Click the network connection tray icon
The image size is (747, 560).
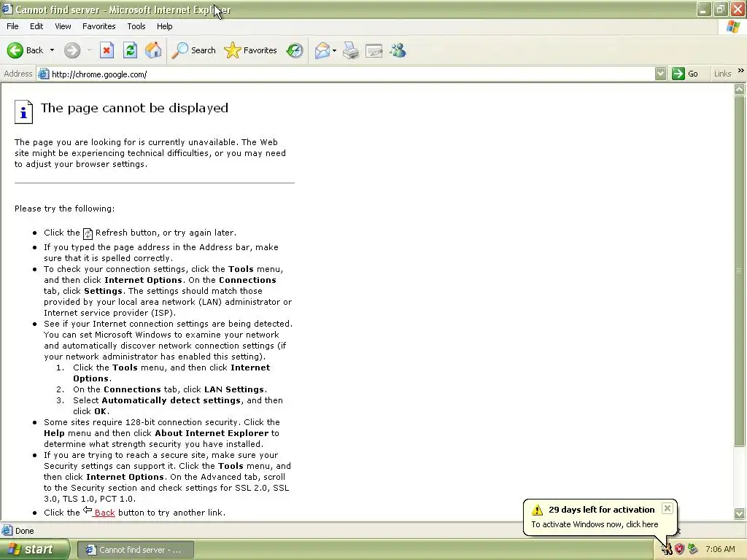693,550
